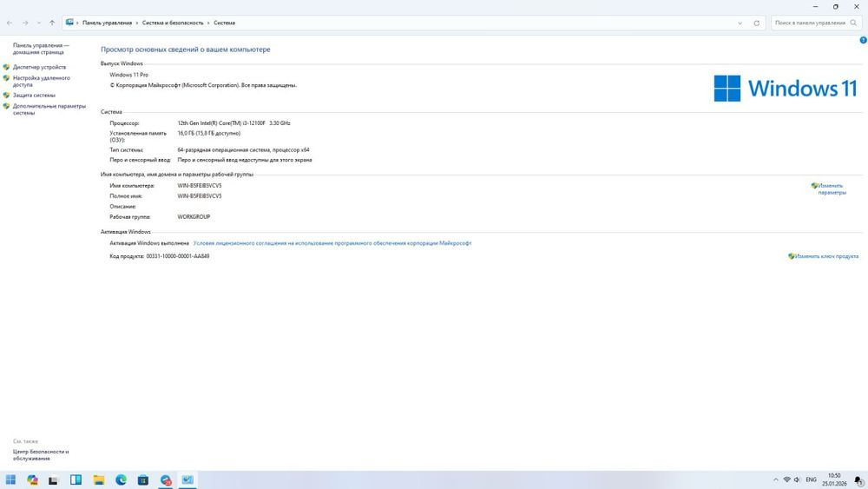Open the recent locations dropdown arrow
The image size is (868, 489).
39,23
